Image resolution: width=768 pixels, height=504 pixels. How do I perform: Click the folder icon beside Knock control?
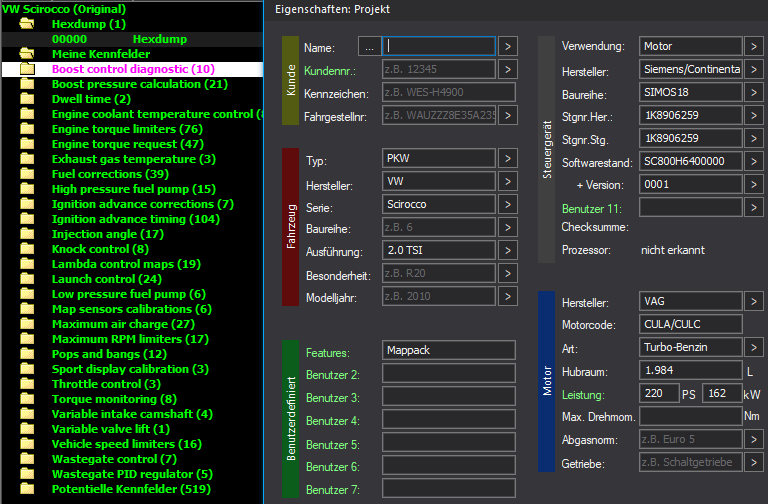(x=27, y=249)
